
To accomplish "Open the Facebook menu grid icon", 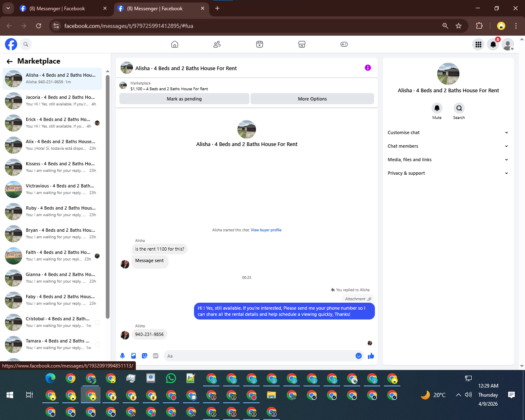I will pyautogui.click(x=478, y=44).
